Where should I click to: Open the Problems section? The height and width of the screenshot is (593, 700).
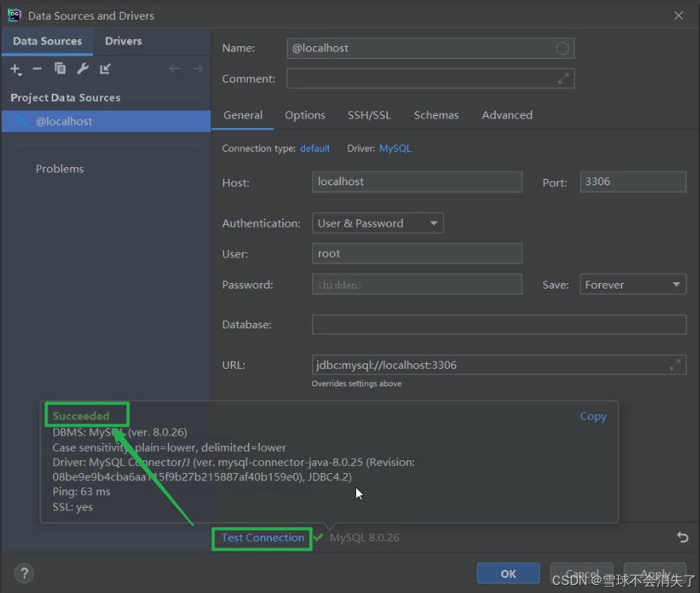[60, 169]
